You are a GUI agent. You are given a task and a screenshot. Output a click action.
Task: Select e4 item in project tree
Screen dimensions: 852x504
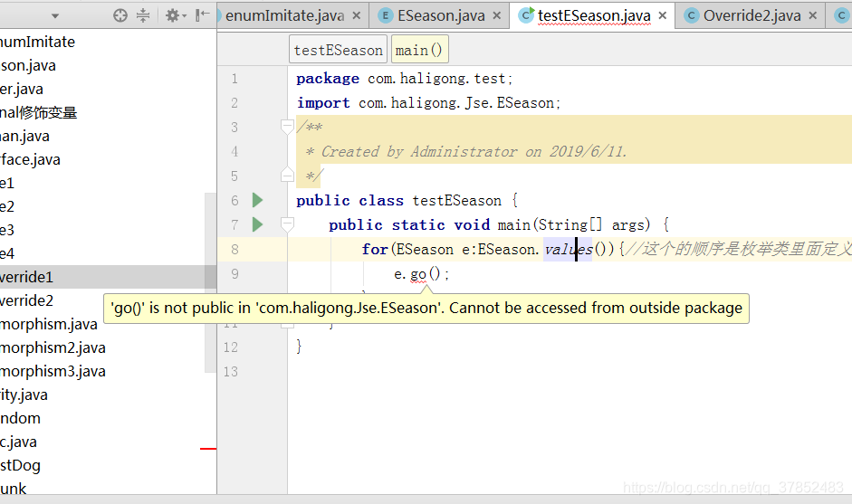pyautogui.click(x=7, y=253)
